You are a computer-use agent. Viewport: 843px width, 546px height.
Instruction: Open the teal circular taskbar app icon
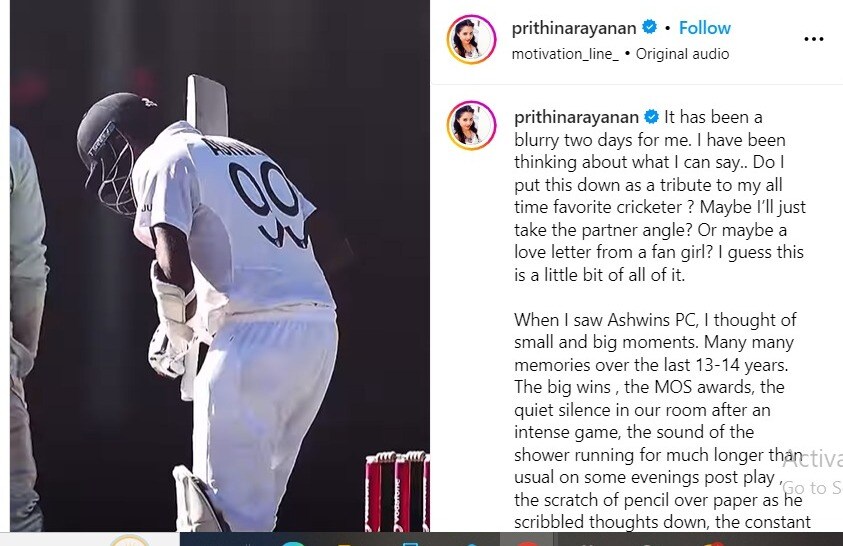[x=293, y=543]
